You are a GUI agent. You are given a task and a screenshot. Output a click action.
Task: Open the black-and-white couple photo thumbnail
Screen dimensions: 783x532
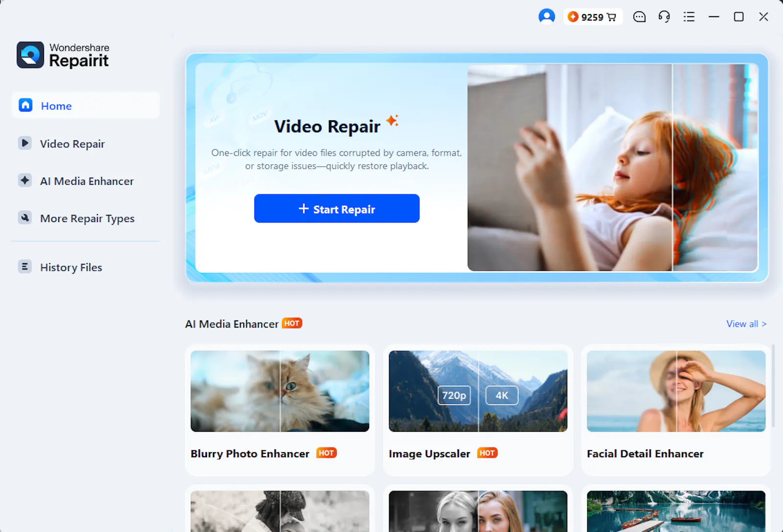(280, 511)
